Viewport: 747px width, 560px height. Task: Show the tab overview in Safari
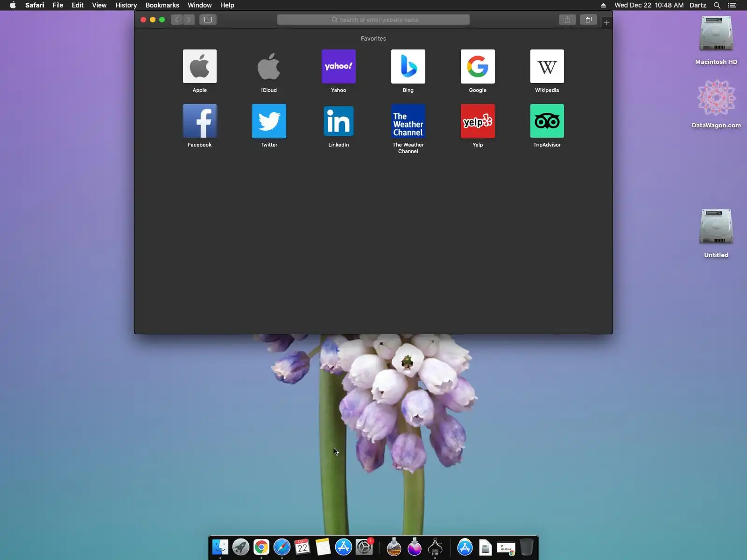pyautogui.click(x=589, y=20)
